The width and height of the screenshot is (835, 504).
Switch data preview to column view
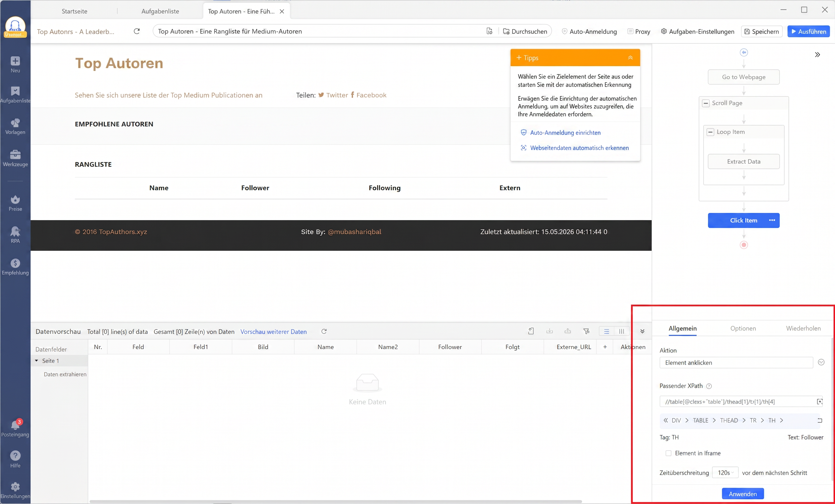[621, 331]
